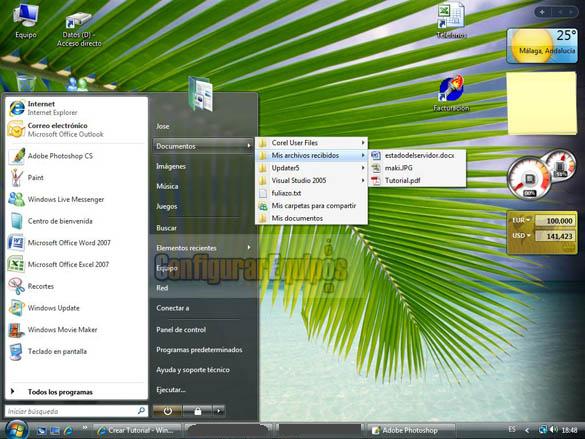This screenshot has height=439, width=585.
Task: Select Buscar in Start menu
Action: (166, 228)
